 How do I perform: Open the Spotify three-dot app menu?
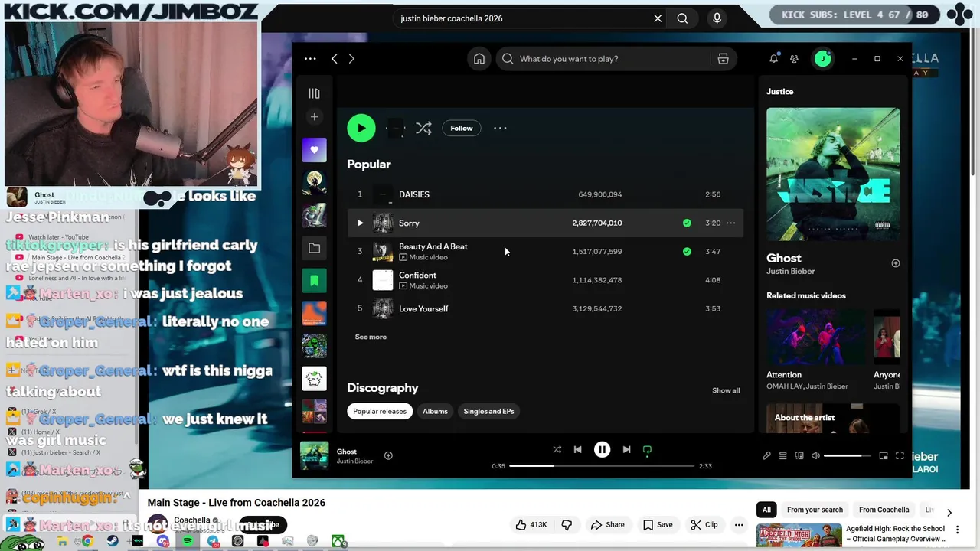pos(310,59)
